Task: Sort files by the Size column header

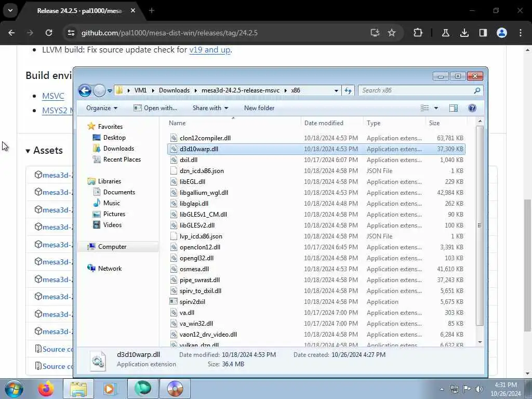Action: pyautogui.click(x=446, y=123)
